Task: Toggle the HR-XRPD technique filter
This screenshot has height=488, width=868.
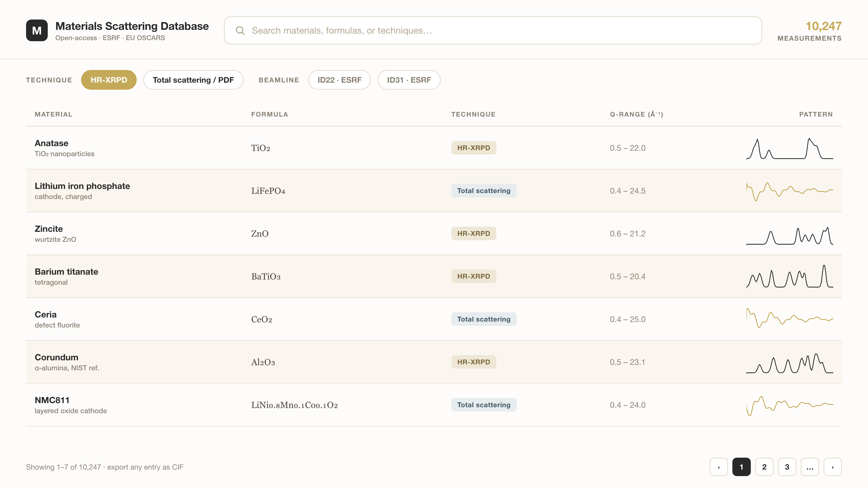Action: pos(109,80)
